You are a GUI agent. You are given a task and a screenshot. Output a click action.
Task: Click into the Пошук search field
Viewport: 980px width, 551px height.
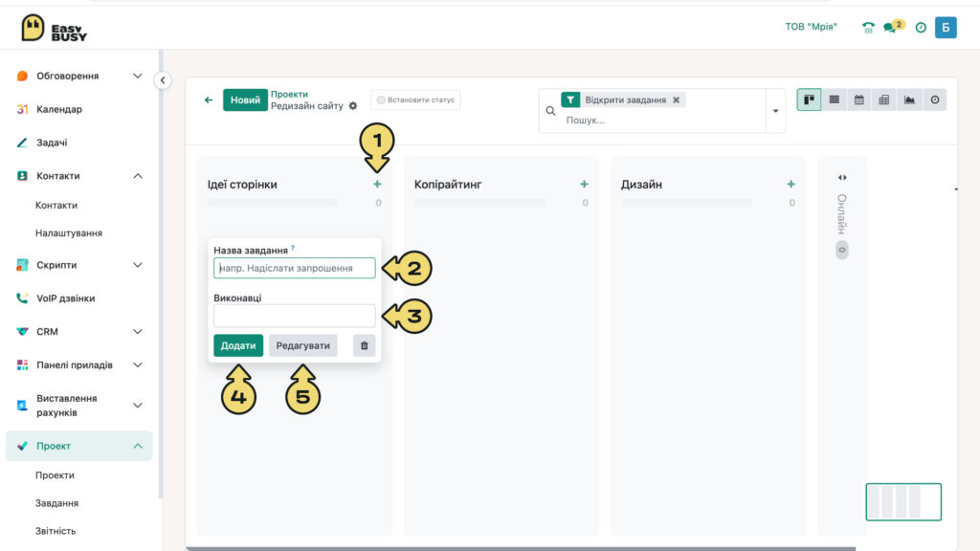click(662, 120)
